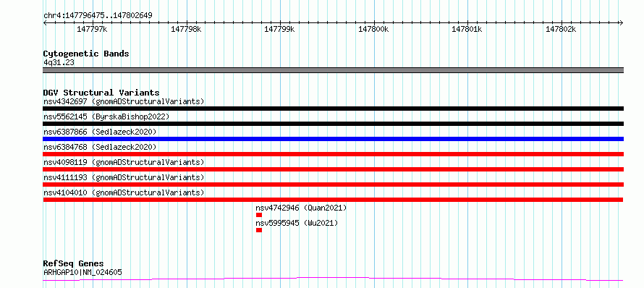Click the 147802k ruler label

[561, 30]
